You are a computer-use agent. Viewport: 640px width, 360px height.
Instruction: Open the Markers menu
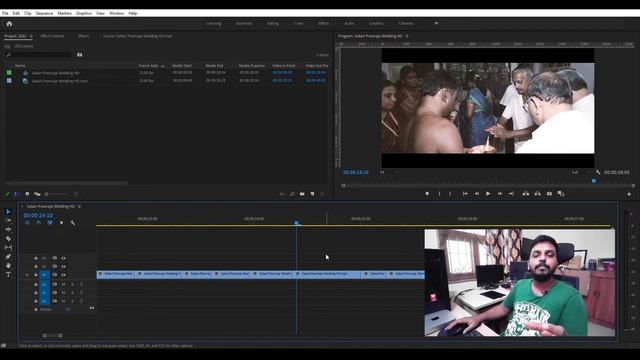click(x=64, y=13)
